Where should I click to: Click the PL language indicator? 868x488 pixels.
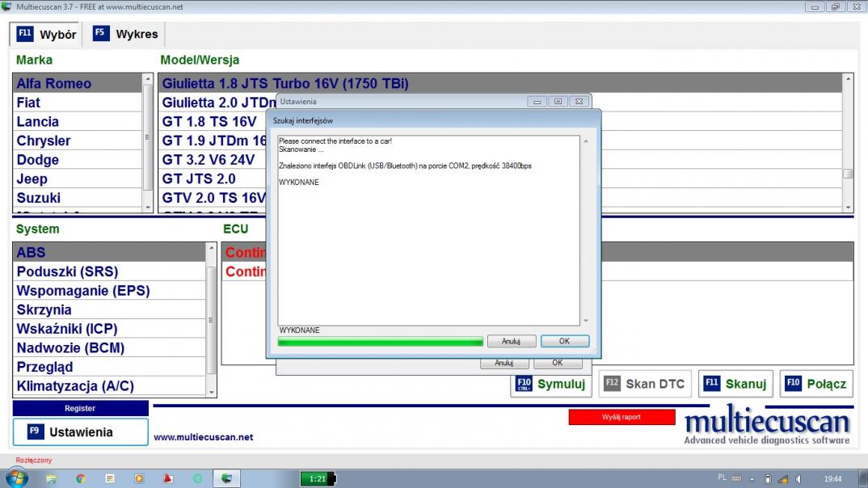click(722, 477)
